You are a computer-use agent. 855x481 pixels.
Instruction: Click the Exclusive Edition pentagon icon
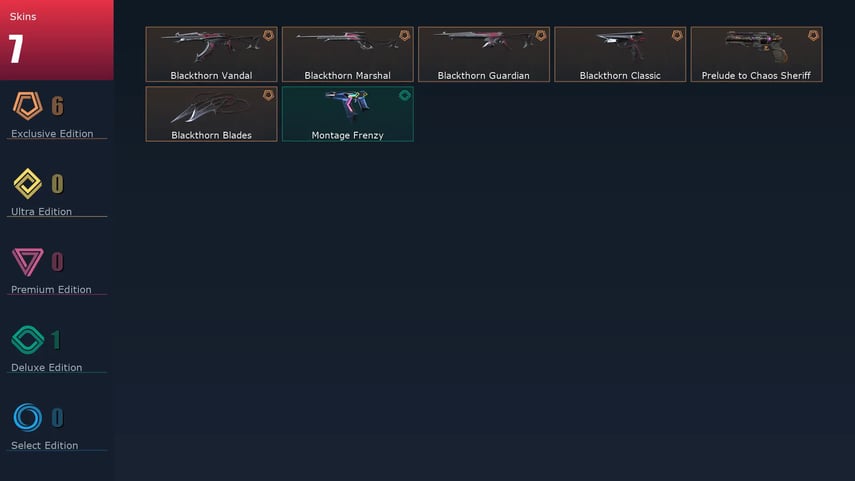point(27,106)
